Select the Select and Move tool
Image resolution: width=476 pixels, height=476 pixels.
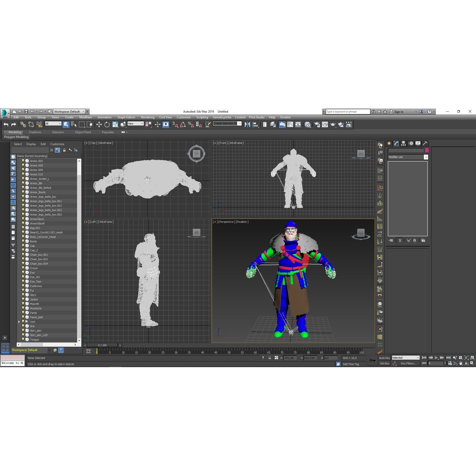tap(99, 125)
